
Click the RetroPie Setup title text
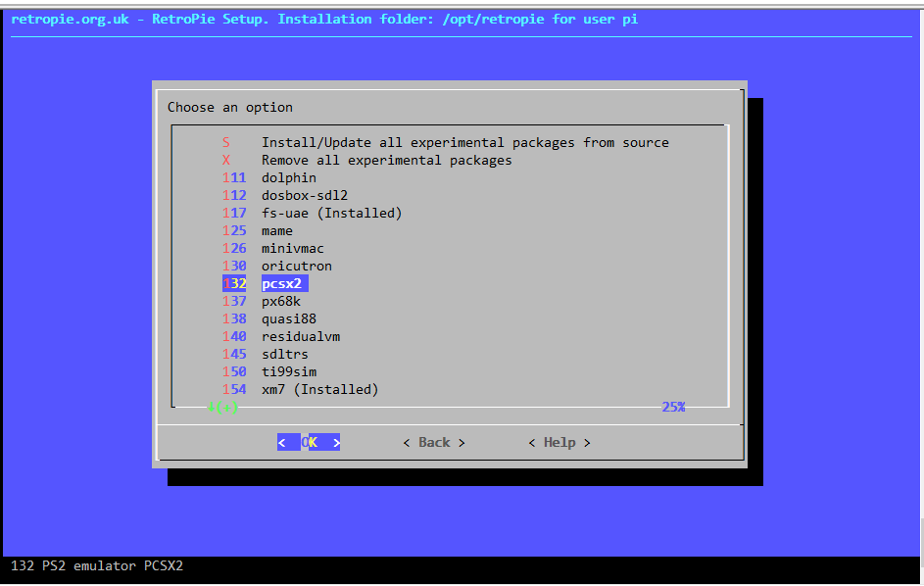(324, 20)
